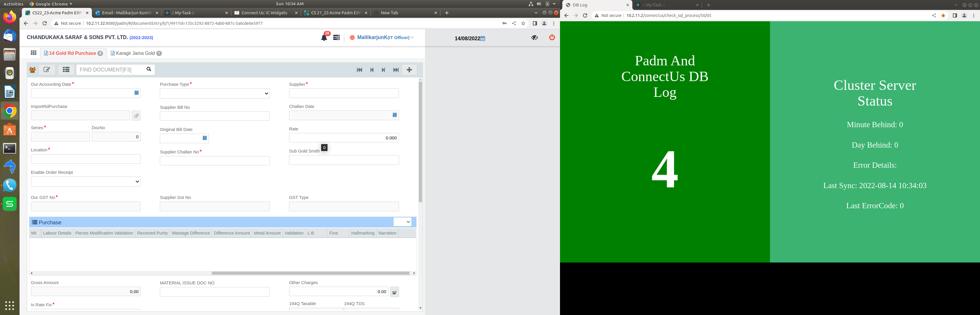Open system status menu arrow

(554, 4)
